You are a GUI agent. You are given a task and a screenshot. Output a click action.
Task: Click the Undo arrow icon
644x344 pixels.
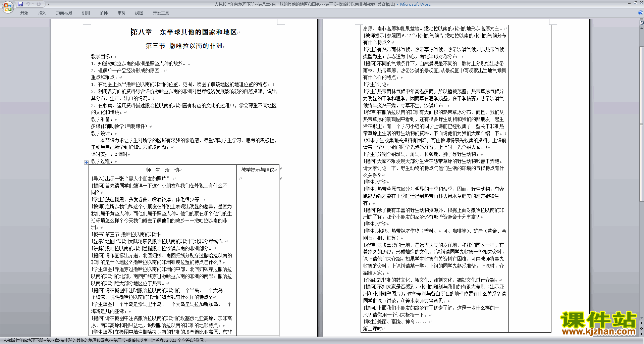(x=28, y=4)
